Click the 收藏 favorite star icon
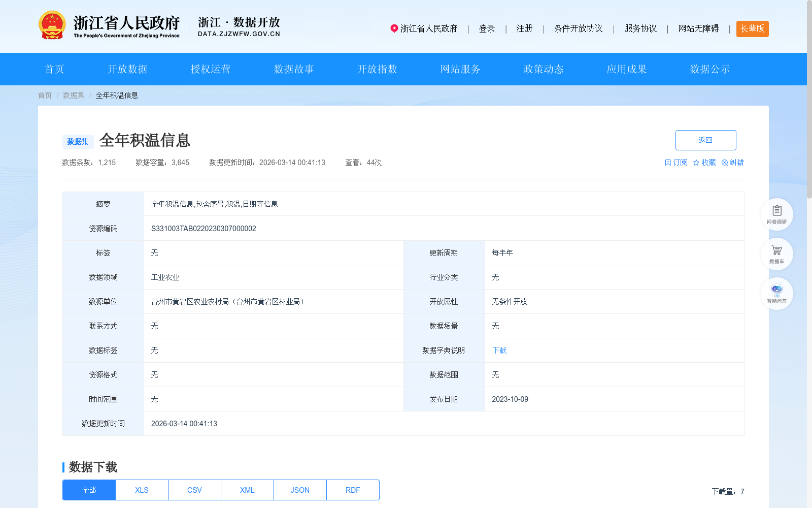Image resolution: width=812 pixels, height=508 pixels. [696, 163]
